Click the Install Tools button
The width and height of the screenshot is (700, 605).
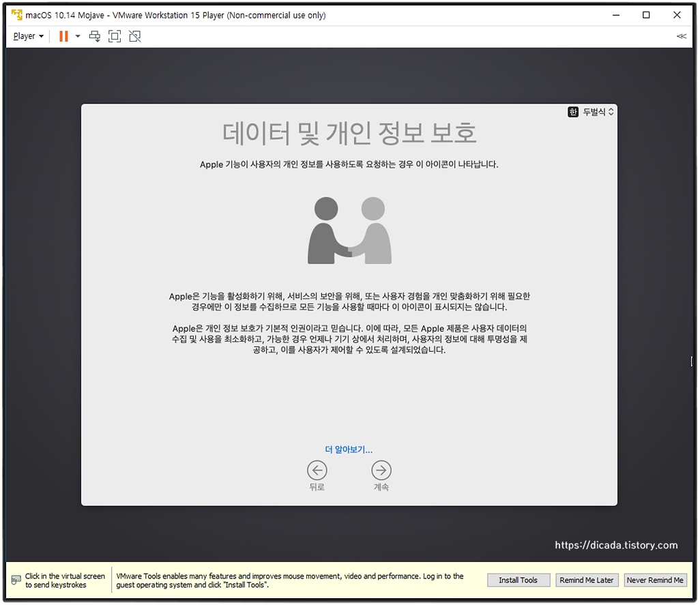pyautogui.click(x=519, y=580)
